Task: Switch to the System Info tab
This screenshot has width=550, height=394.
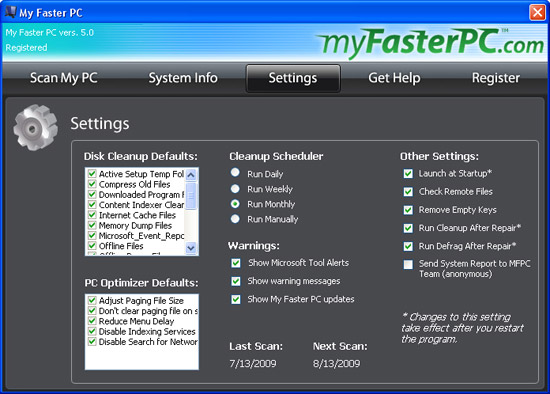Action: click(x=183, y=78)
